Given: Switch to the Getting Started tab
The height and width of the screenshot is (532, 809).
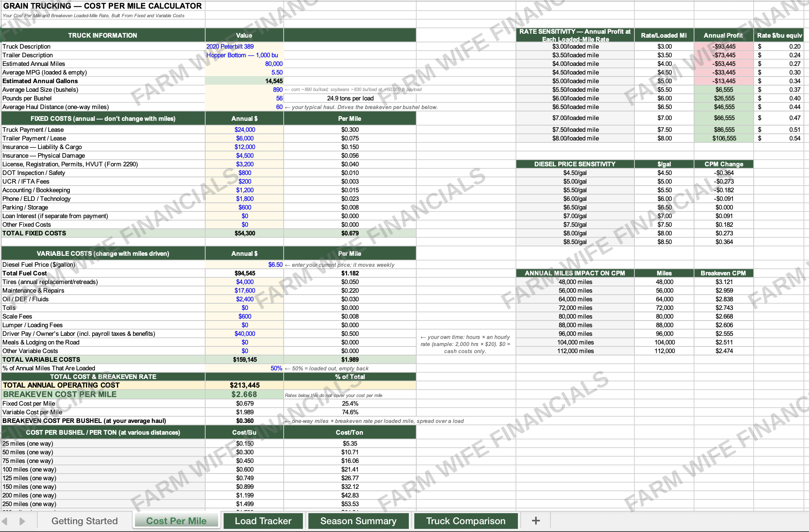Looking at the screenshot, I should point(84,521).
